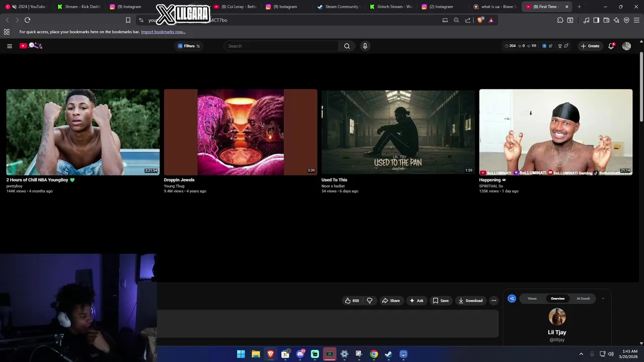The image size is (644, 362).
Task: Click the Download button
Action: coord(470,301)
